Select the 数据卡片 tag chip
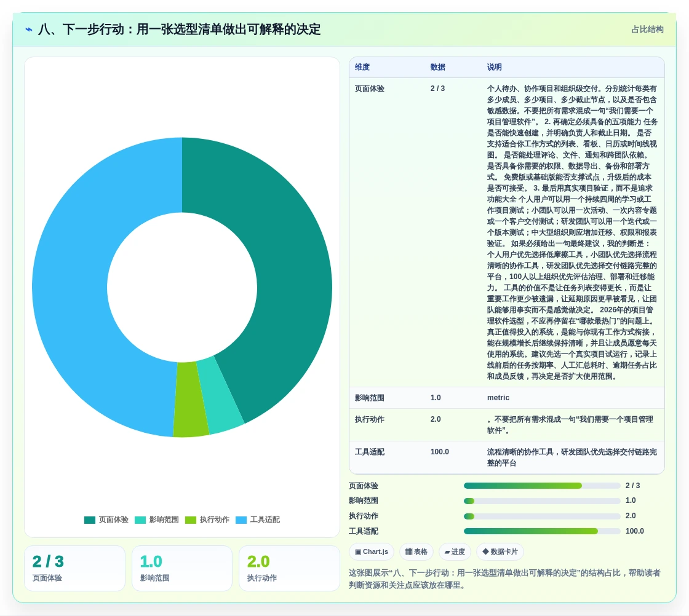Screen dimensions: 689x616 (x=500, y=552)
